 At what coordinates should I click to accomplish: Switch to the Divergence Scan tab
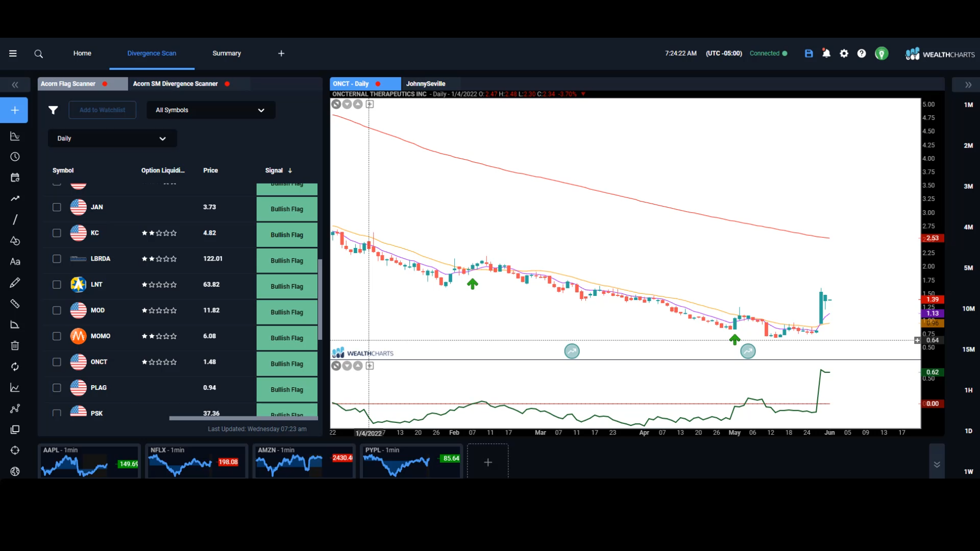(152, 53)
